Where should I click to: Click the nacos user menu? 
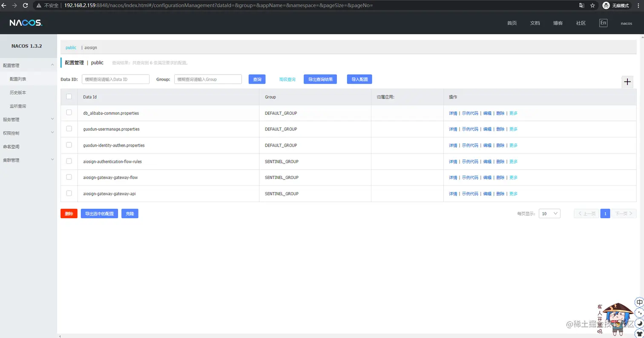pos(626,23)
